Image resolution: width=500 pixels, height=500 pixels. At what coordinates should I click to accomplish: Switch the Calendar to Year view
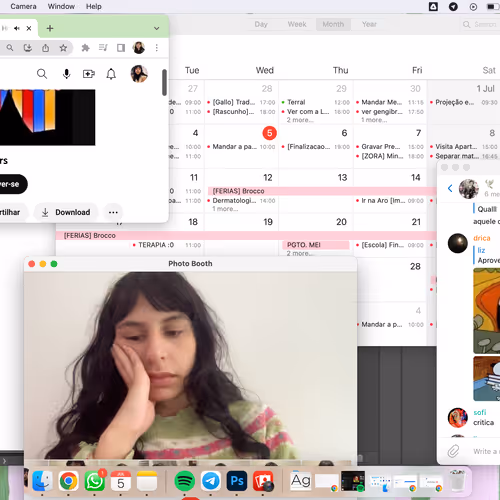369,24
